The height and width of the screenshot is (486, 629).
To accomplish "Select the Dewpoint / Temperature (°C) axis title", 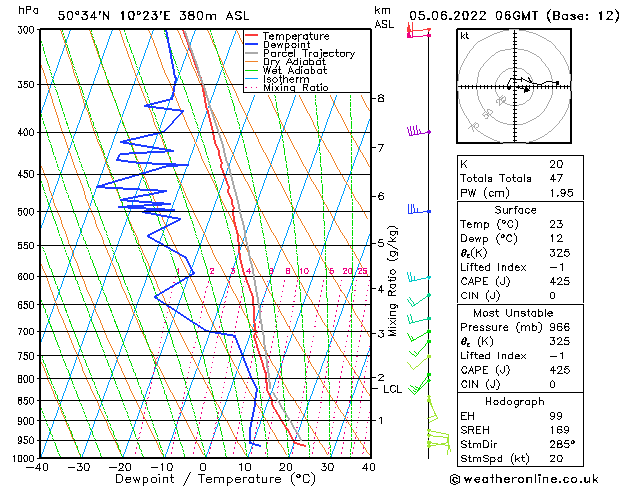I will pos(215,479).
